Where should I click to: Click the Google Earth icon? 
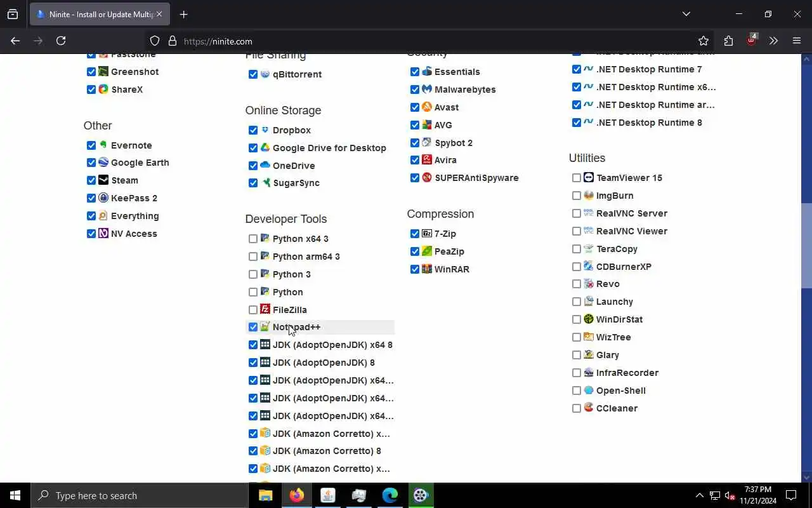pyautogui.click(x=103, y=163)
